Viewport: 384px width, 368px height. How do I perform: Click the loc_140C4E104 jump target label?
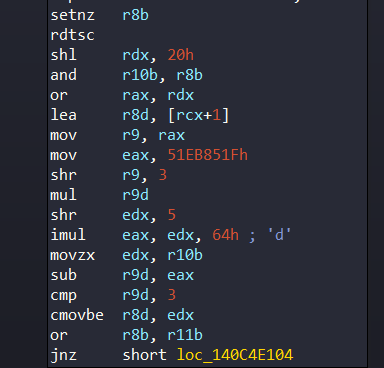pos(235,355)
